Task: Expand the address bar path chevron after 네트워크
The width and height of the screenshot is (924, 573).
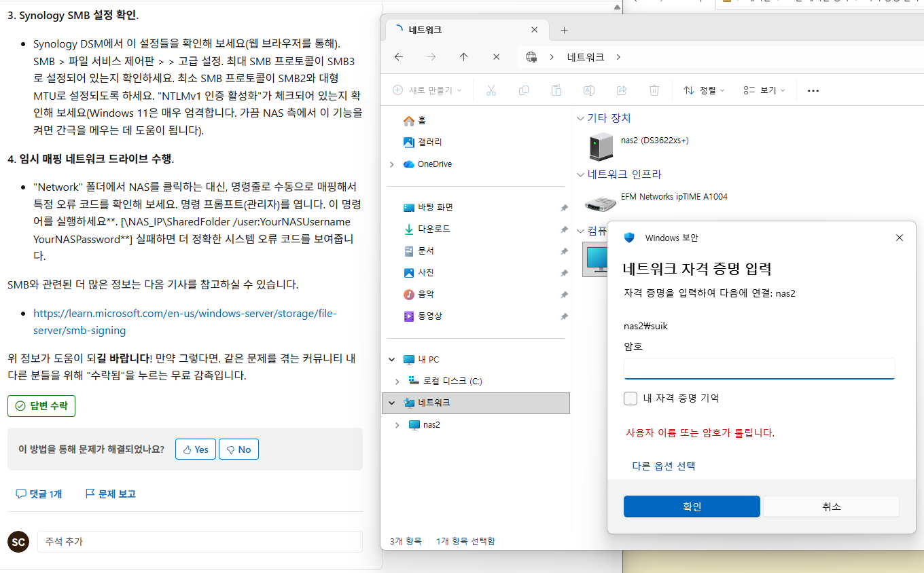Action: pyautogui.click(x=618, y=57)
